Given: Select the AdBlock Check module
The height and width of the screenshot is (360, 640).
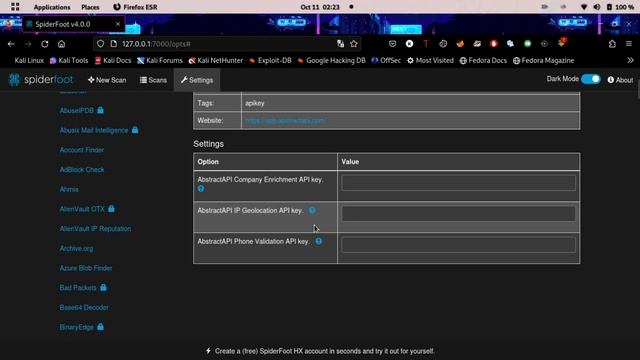Looking at the screenshot, I should point(82,169).
